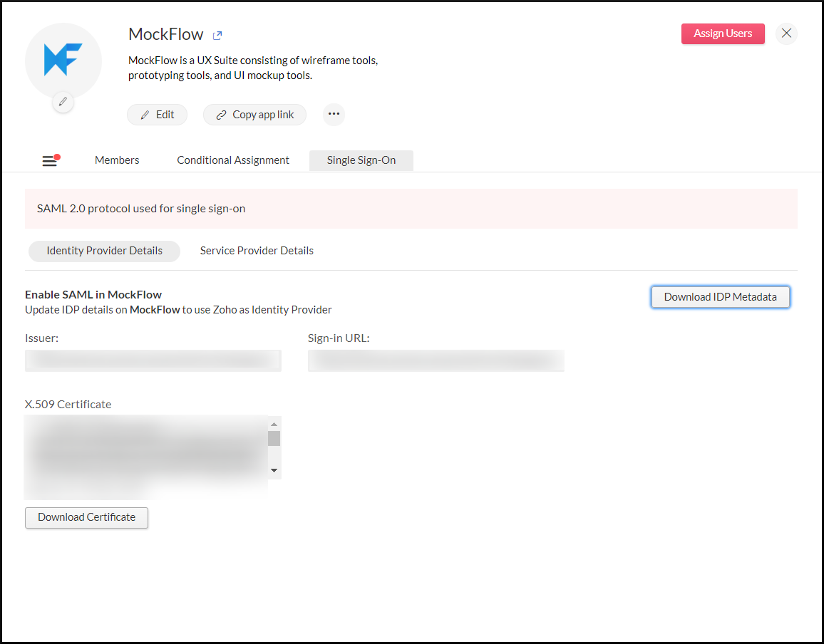The width and height of the screenshot is (824, 644).
Task: Open the more options ellipsis menu
Action: coord(333,114)
